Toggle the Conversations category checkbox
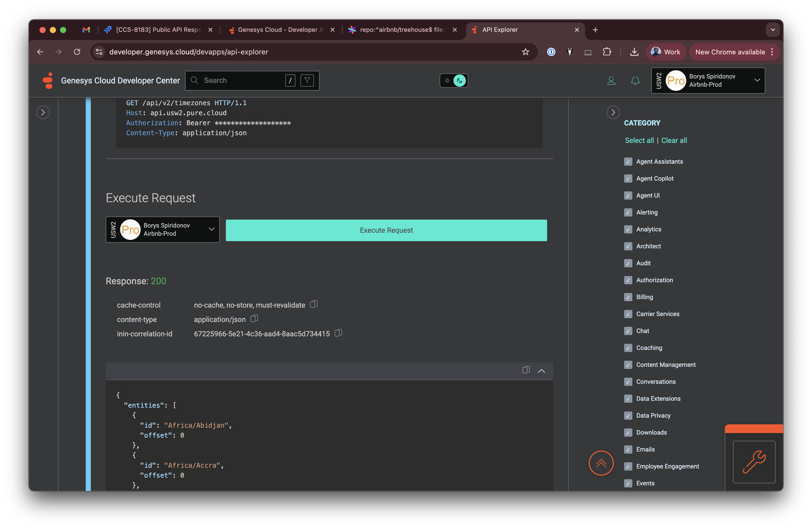The image size is (812, 529). pos(628,382)
